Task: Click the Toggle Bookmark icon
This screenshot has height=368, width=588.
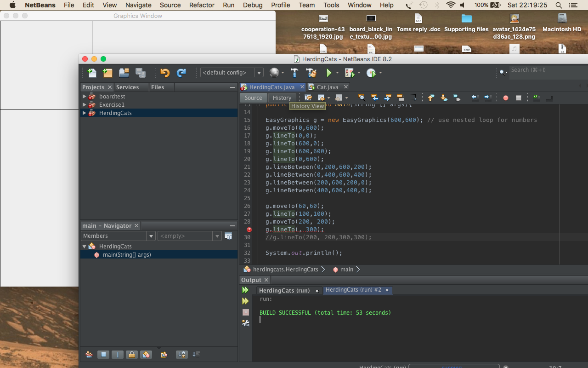Action: (x=457, y=98)
